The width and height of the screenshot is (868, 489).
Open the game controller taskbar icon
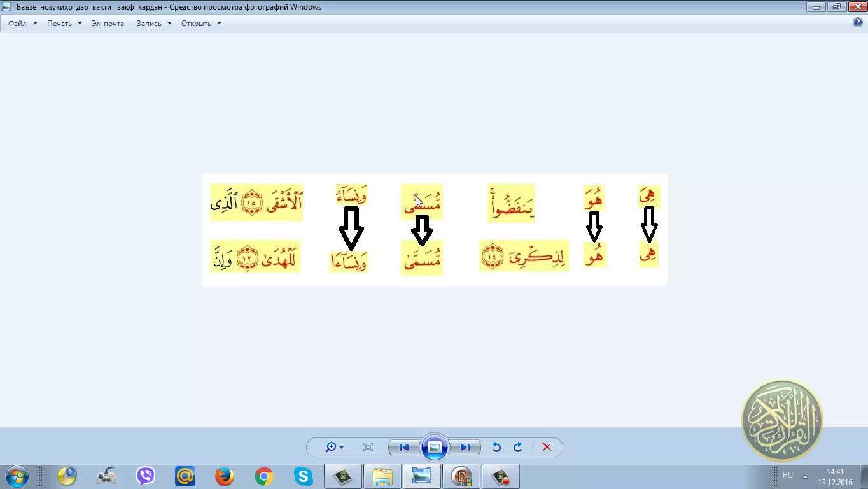[x=106, y=476]
